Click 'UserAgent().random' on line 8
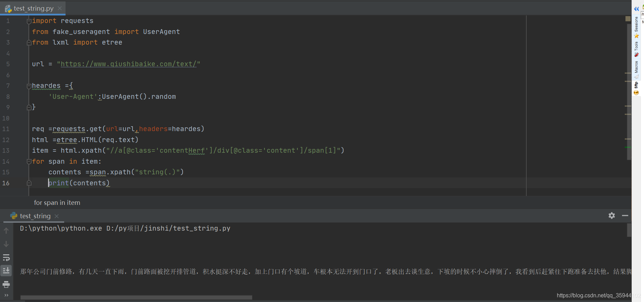 click(139, 96)
